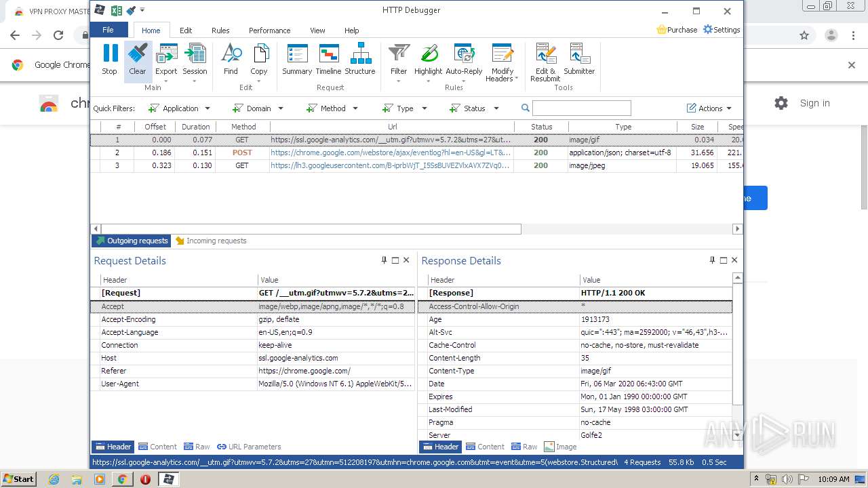This screenshot has height=488, width=868.
Task: Open Chrome from the taskbar
Action: 122,479
